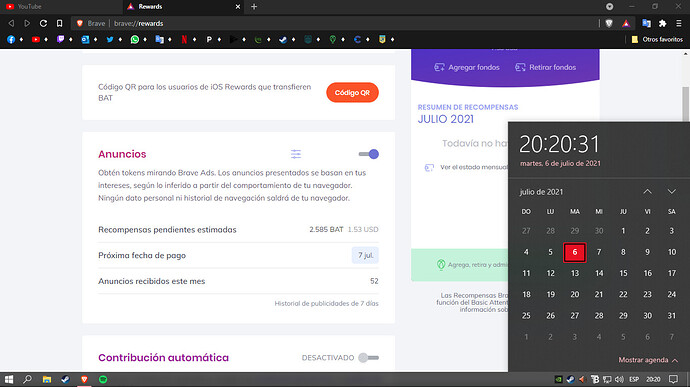Open Historial de publicidades de 7 días
This screenshot has height=387, width=690.
point(327,303)
